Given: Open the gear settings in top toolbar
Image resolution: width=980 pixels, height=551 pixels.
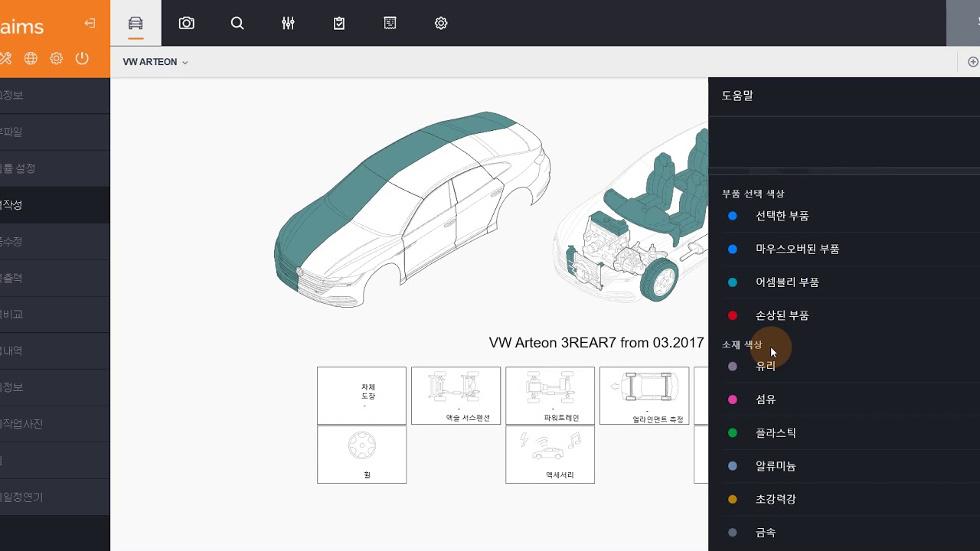Looking at the screenshot, I should pyautogui.click(x=441, y=23).
